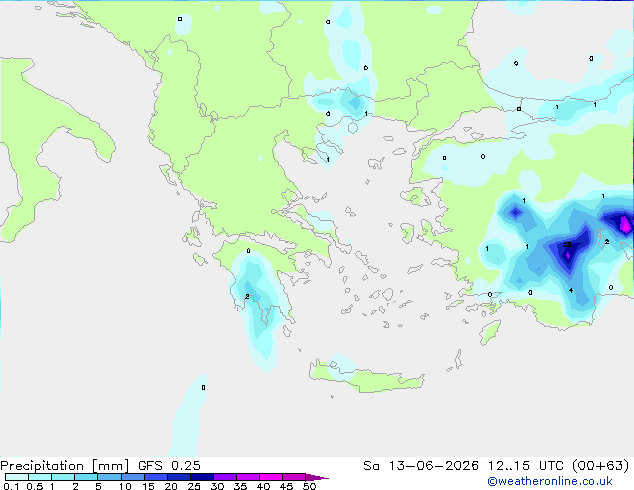
Task: Click the 1–2 mm legend color box
Action: coord(63,477)
